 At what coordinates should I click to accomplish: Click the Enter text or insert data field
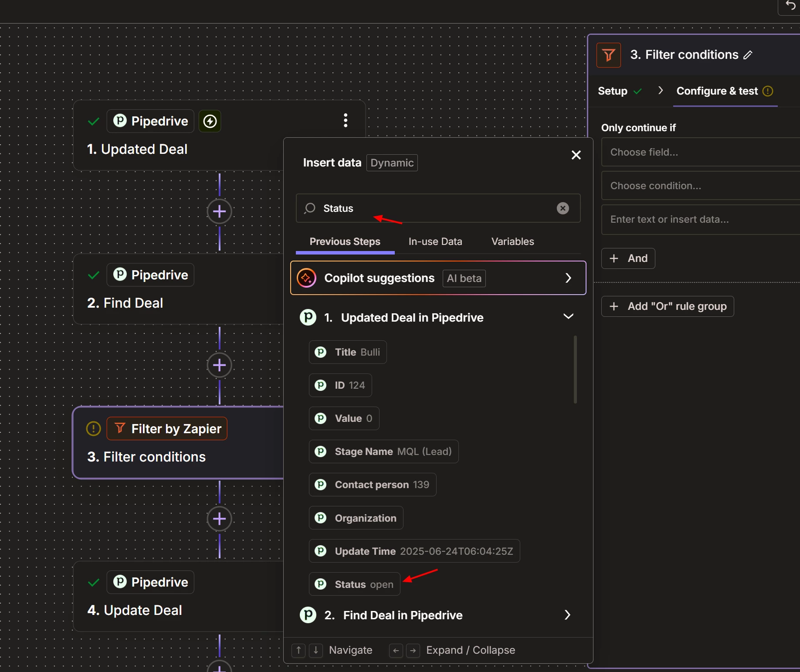[x=701, y=219]
